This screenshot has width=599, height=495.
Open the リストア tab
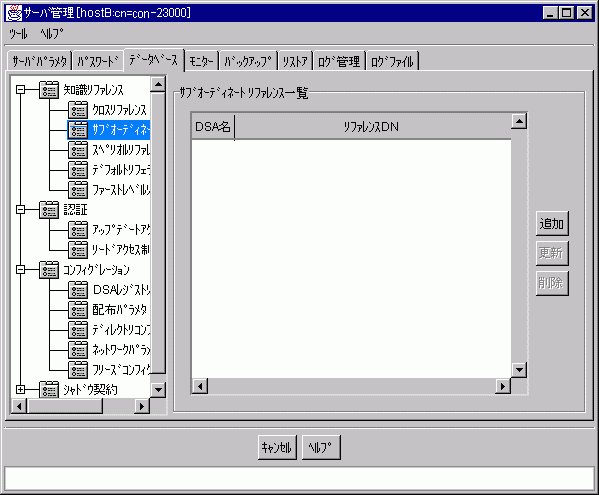tap(295, 61)
